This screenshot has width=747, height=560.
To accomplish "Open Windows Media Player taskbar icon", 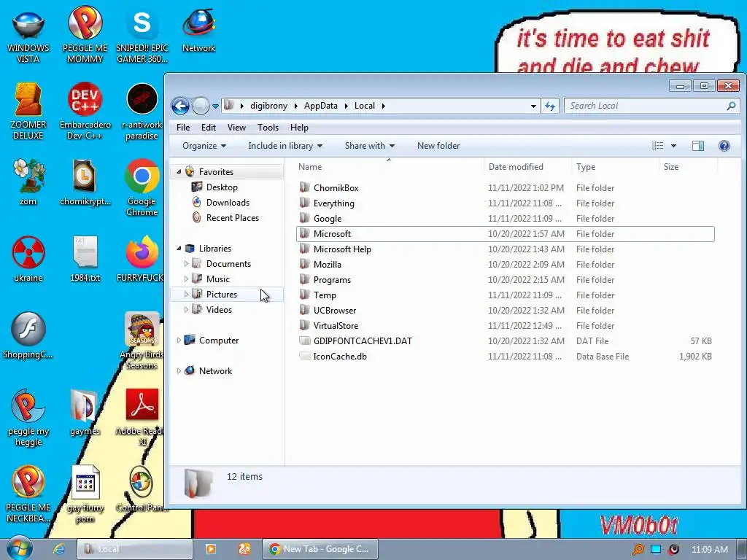I will click(x=211, y=549).
